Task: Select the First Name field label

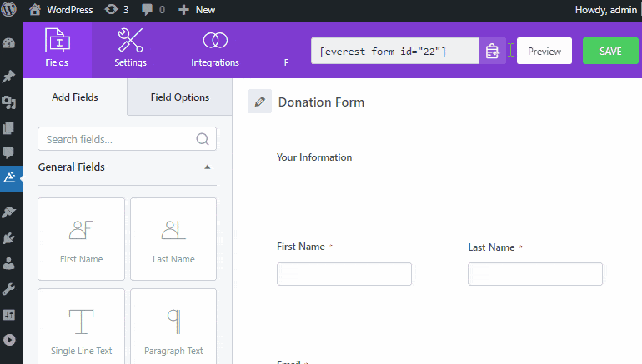Action: click(301, 247)
